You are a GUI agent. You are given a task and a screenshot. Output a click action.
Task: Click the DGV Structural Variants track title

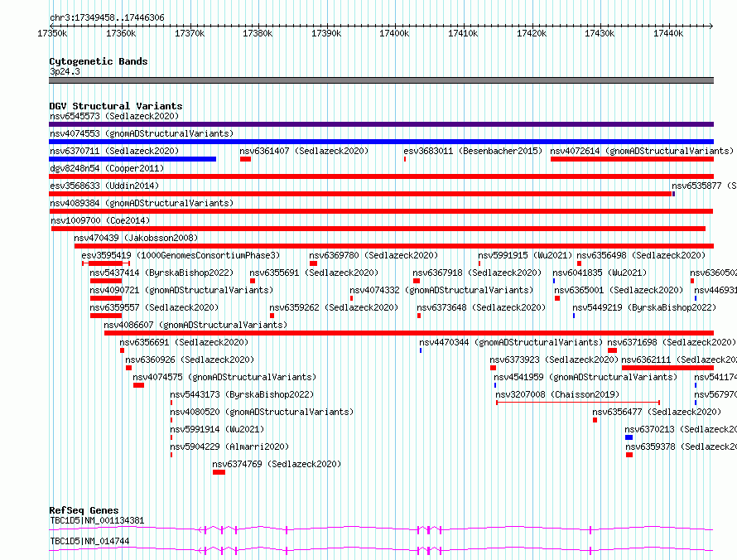(x=116, y=106)
